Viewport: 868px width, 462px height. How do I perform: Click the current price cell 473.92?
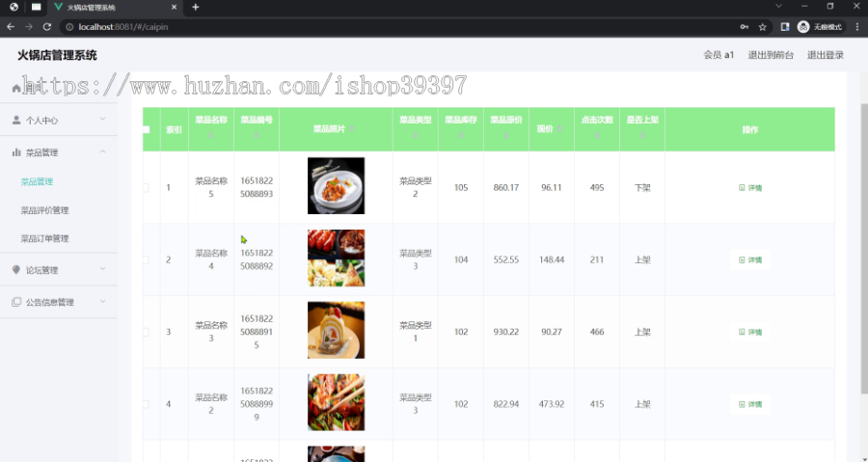tap(552, 404)
